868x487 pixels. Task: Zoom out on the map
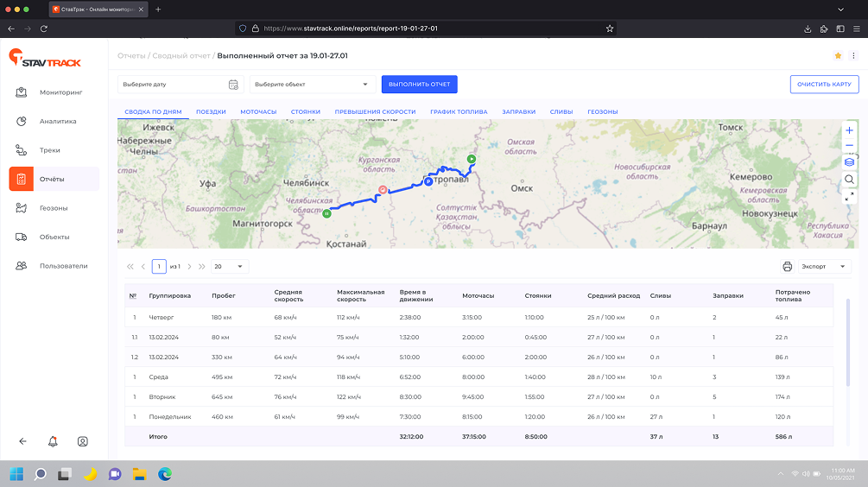click(x=849, y=146)
